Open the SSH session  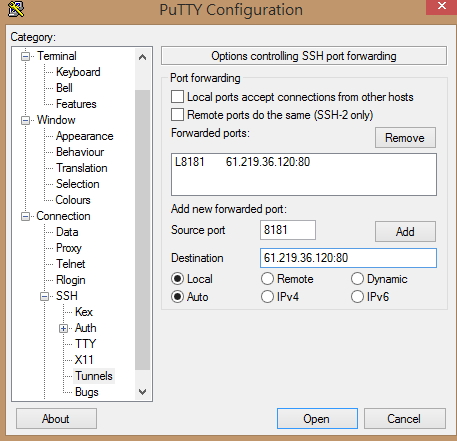click(x=317, y=418)
